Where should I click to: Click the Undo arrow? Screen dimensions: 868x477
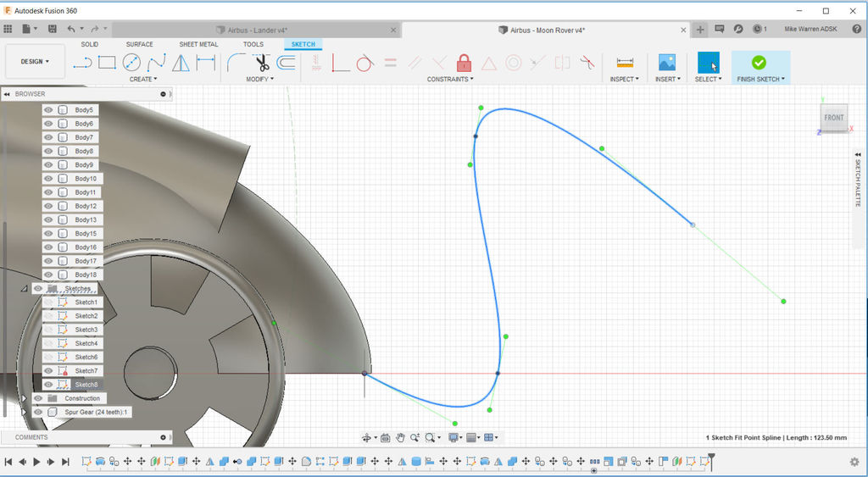coord(71,29)
